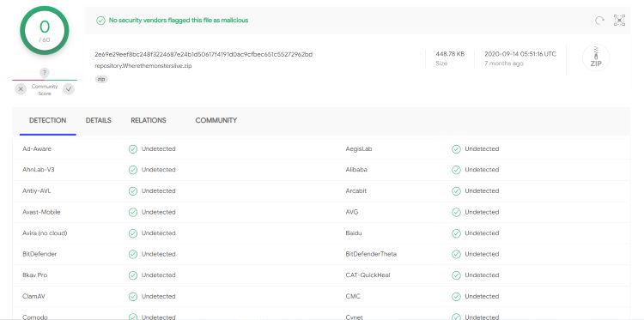644x320 pixels.
Task: Click the 'Undetected' result text for ClamAV
Action: 159,296
